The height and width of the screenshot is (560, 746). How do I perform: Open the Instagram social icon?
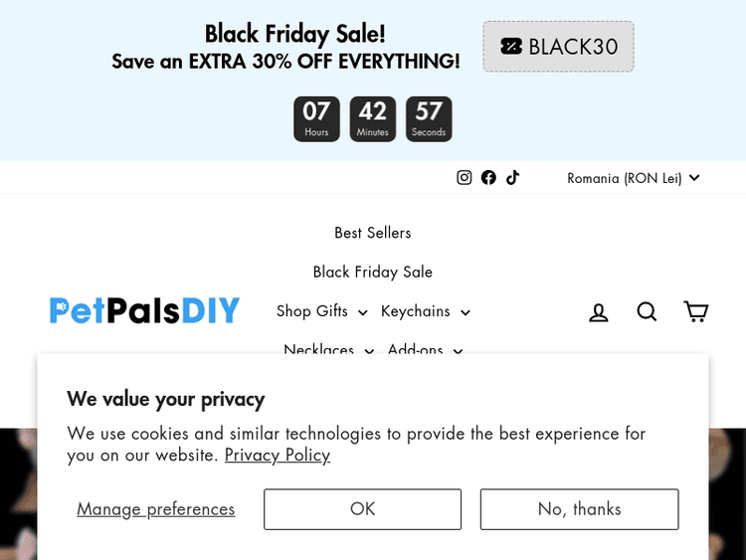(x=464, y=178)
